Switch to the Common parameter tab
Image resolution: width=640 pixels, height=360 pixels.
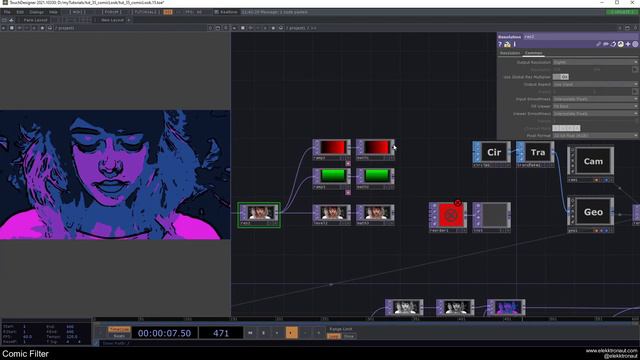tap(533, 53)
